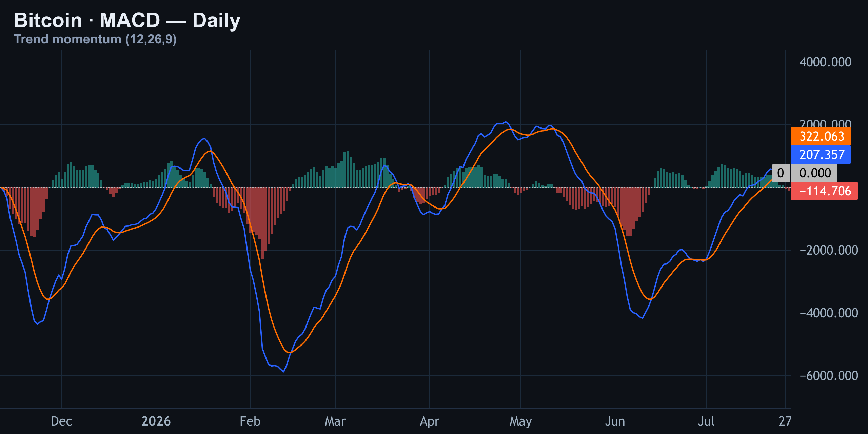Click the -6000.000 axis label

[x=829, y=376]
